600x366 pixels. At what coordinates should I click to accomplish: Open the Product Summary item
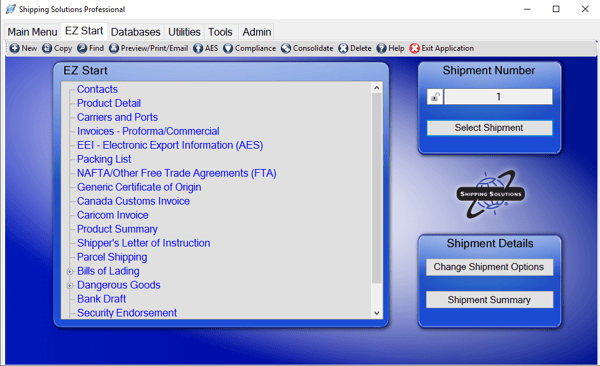117,229
